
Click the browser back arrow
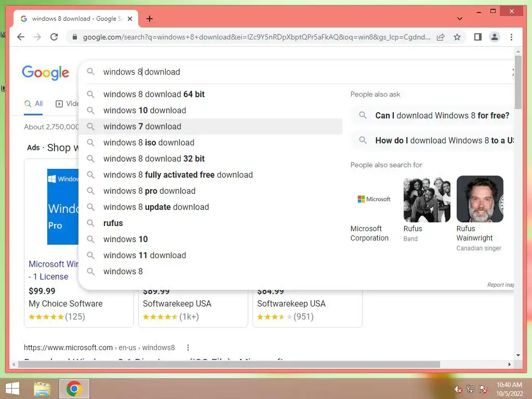pos(21,37)
